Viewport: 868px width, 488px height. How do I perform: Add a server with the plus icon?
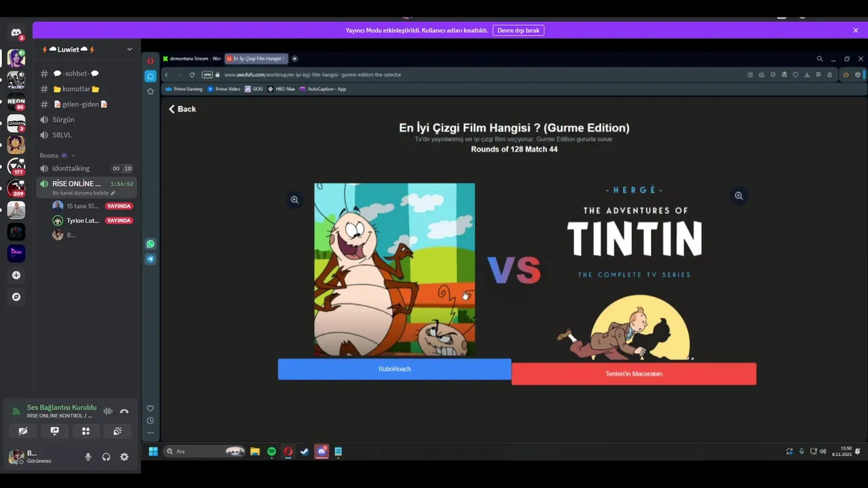point(16,275)
